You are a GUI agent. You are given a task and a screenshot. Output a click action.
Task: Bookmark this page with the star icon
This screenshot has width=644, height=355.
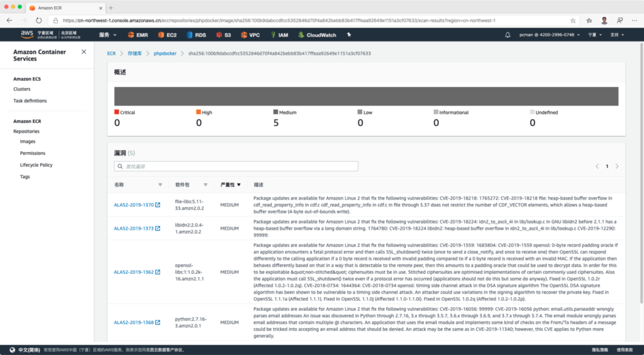[572, 20]
